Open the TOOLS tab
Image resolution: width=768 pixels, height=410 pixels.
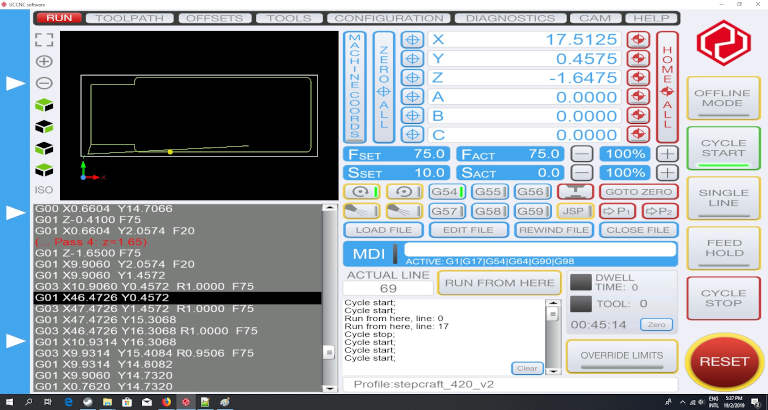pos(289,18)
